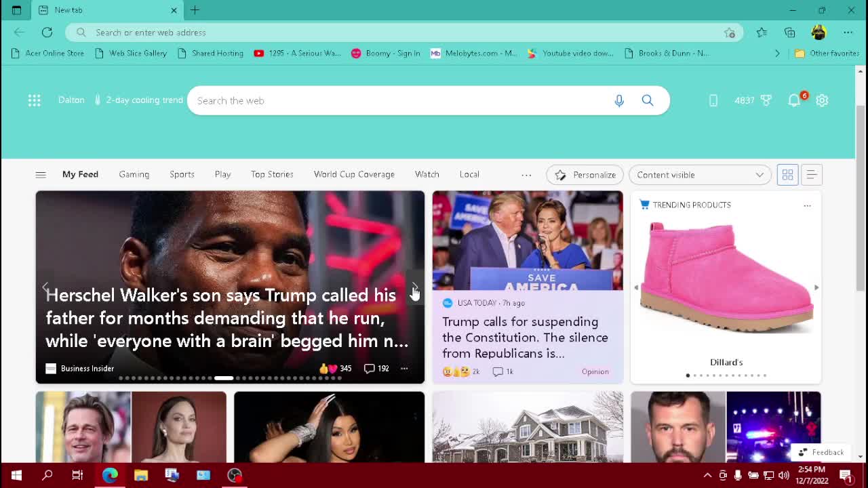Image resolution: width=868 pixels, height=488 pixels.
Task: Select the Sports tab
Action: [182, 174]
